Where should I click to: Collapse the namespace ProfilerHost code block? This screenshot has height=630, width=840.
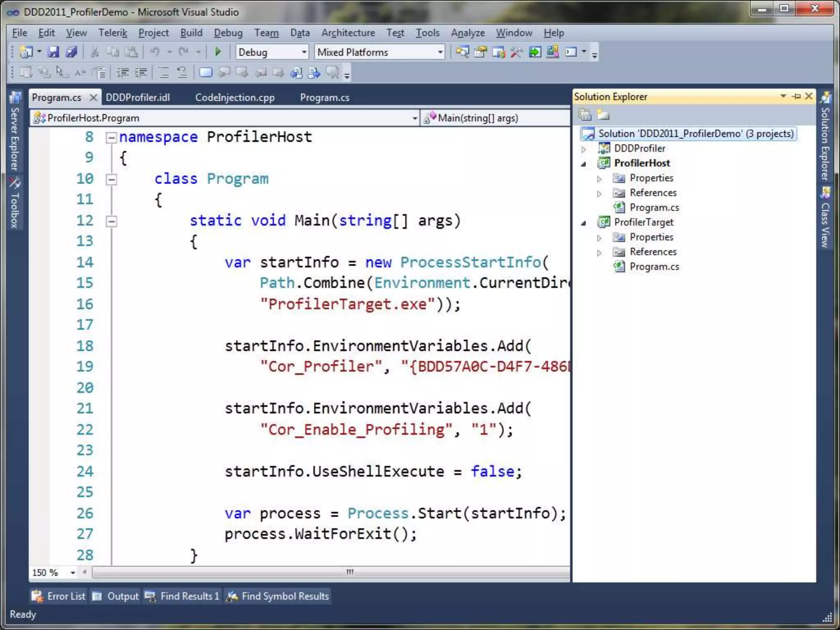(111, 137)
